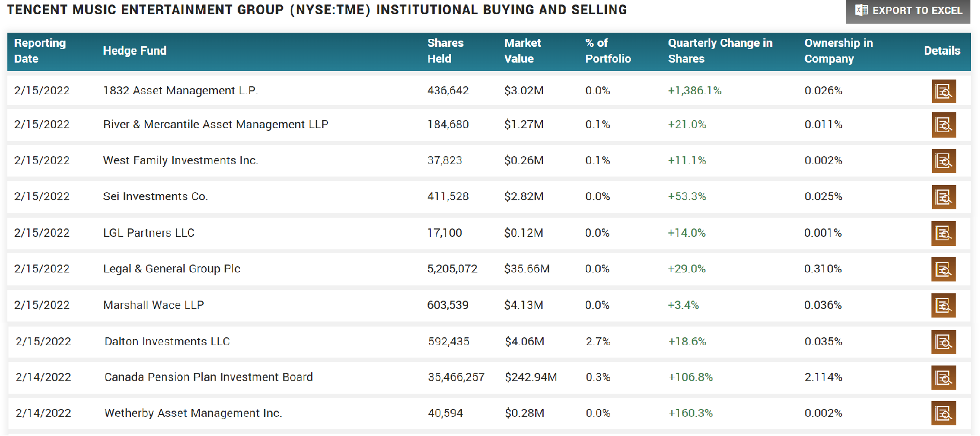Screen dimensions: 980x436
Task: Select the 184,680 shares held cell
Action: point(448,125)
